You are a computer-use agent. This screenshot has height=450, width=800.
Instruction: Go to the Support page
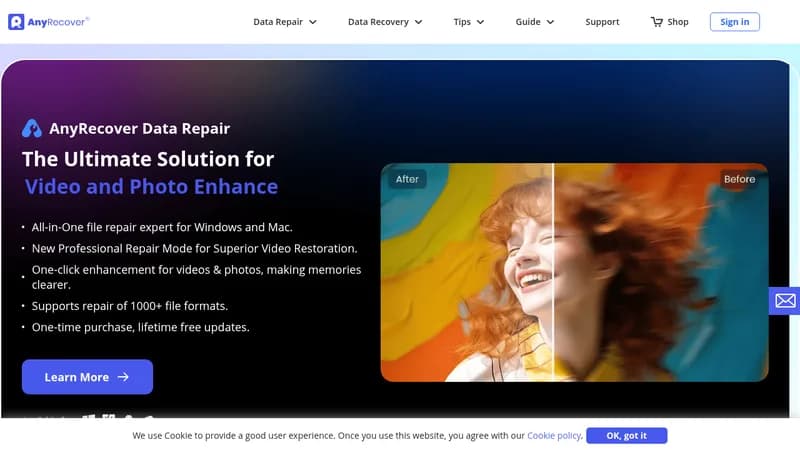pos(602,22)
